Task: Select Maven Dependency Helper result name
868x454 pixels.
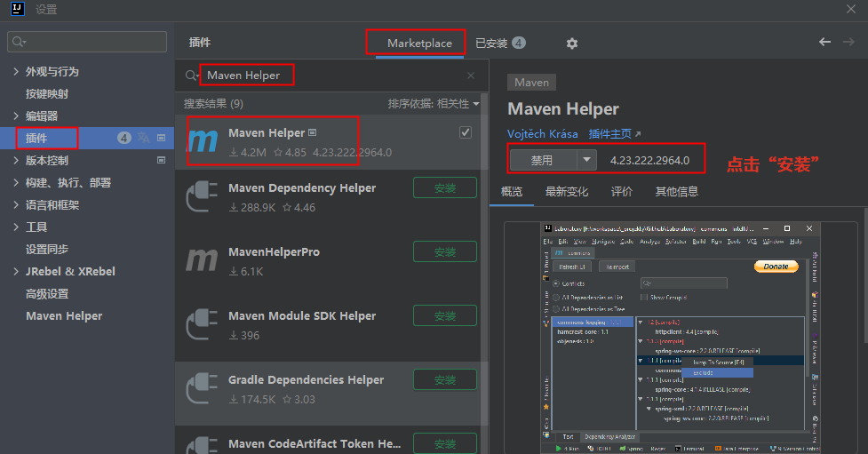Action: pos(302,187)
